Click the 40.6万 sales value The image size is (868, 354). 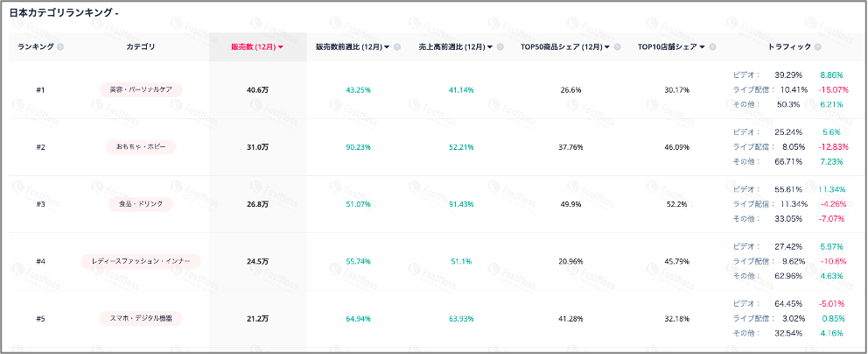click(257, 89)
